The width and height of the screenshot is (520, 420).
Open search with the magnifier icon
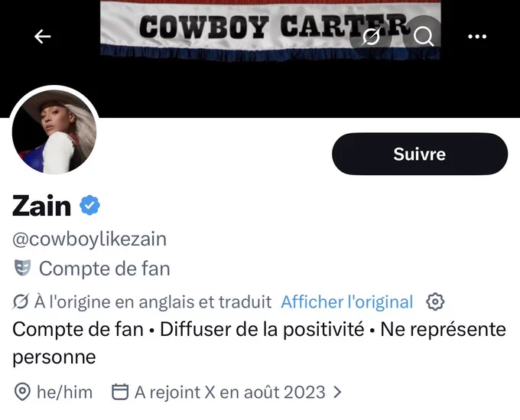pos(423,37)
